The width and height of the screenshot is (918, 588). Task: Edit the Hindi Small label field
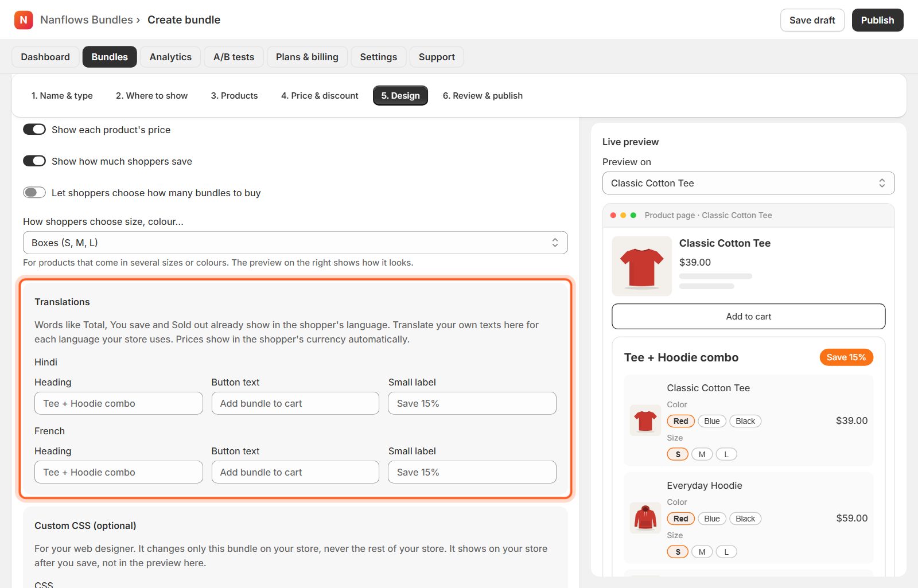(472, 403)
